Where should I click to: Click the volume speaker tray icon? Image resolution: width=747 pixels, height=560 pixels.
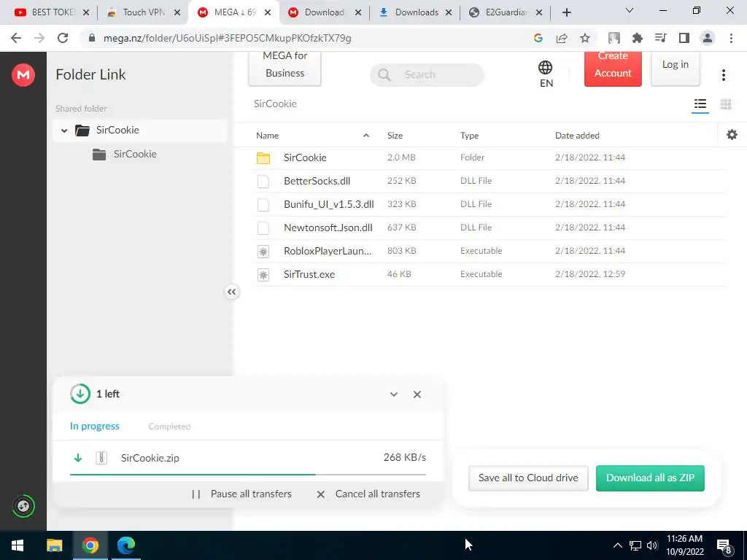(x=652, y=545)
